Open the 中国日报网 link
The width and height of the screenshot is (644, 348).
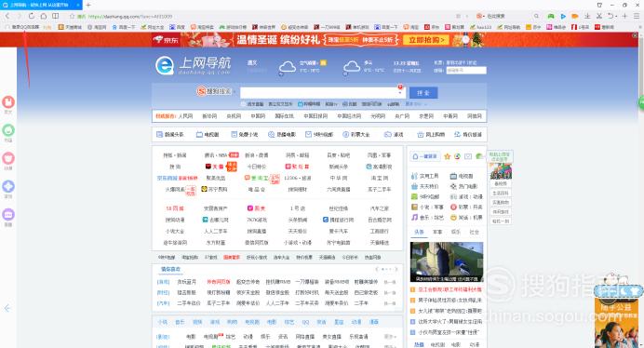[x=315, y=116]
